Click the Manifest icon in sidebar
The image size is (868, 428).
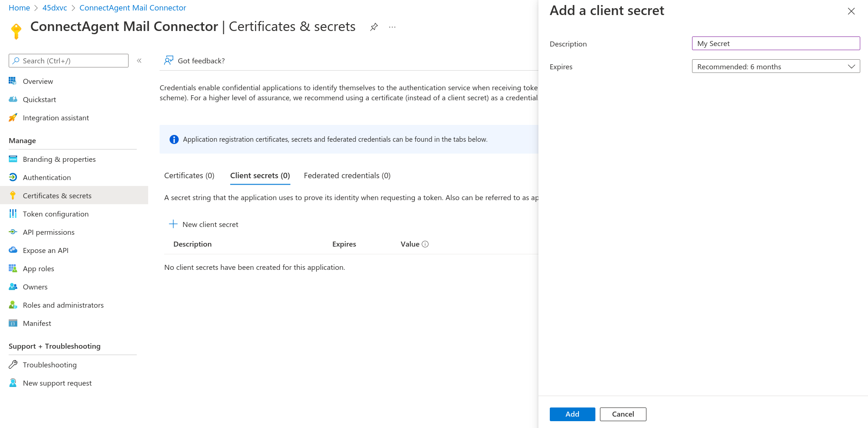[x=13, y=323]
